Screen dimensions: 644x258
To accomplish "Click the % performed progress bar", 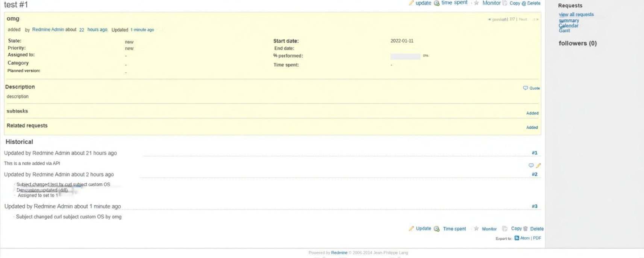I will pos(405,56).
